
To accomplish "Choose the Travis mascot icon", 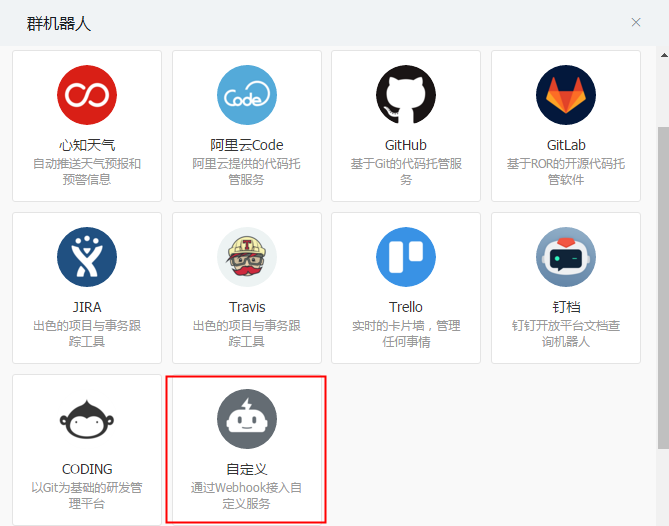I will click(x=247, y=257).
